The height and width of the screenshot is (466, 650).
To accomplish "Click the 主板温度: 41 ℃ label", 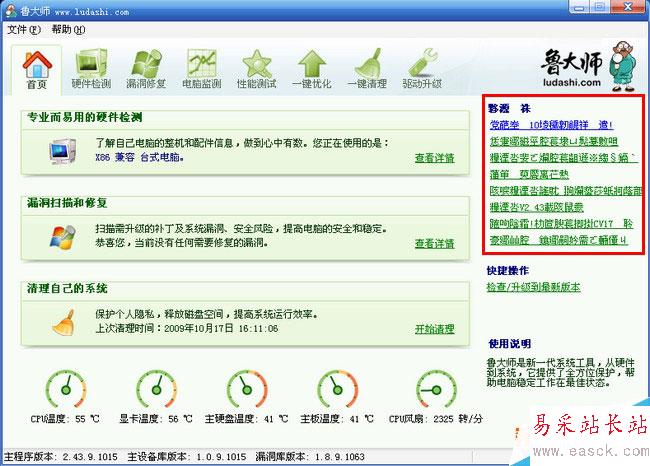I will [x=337, y=419].
